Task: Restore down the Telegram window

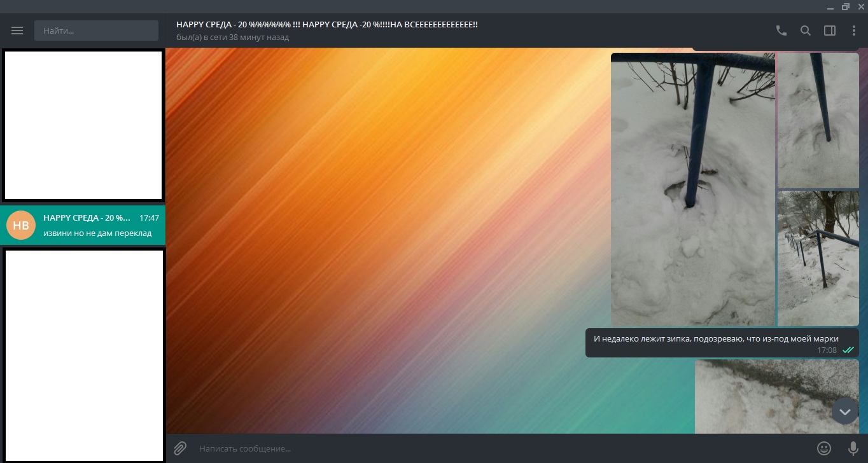Action: pos(846,6)
